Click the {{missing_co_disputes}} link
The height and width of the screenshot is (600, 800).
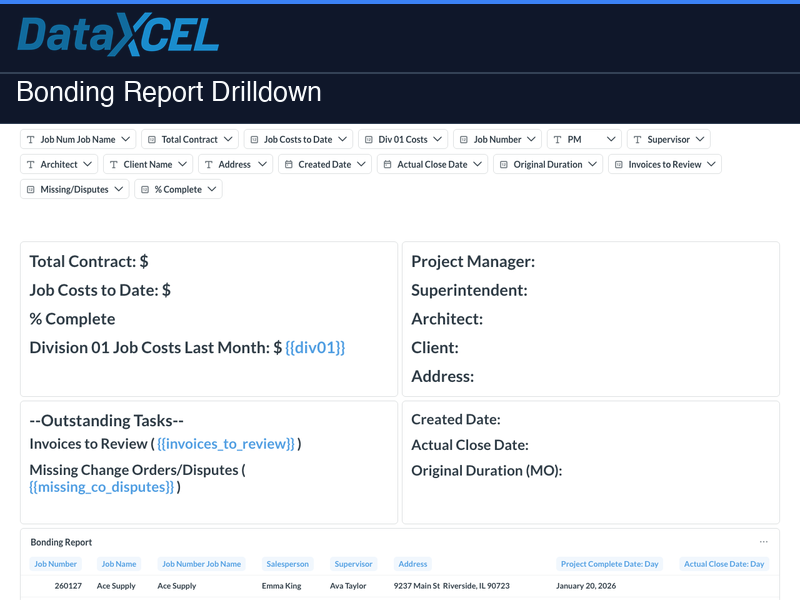(x=102, y=487)
